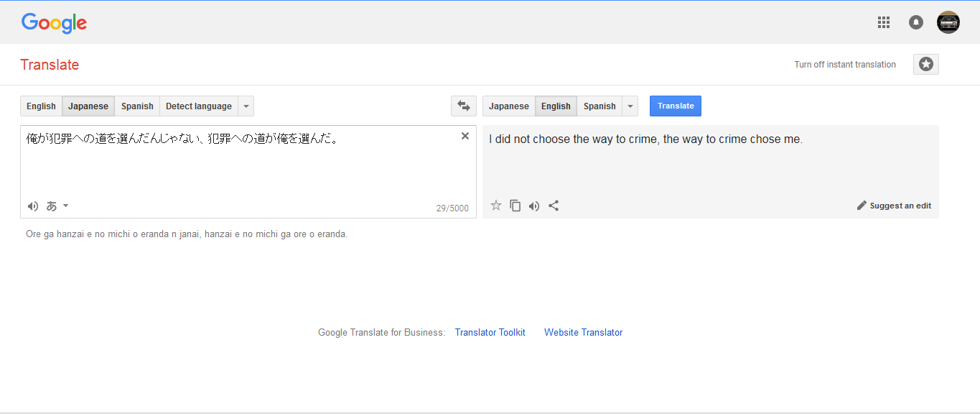Swap source and target languages

[463, 106]
